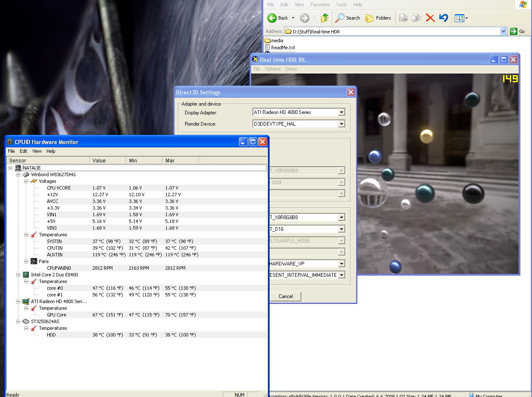Open the Edit menu in CPUID Hardware Monitor
Viewport: 532px width, 397px height.
pos(23,151)
